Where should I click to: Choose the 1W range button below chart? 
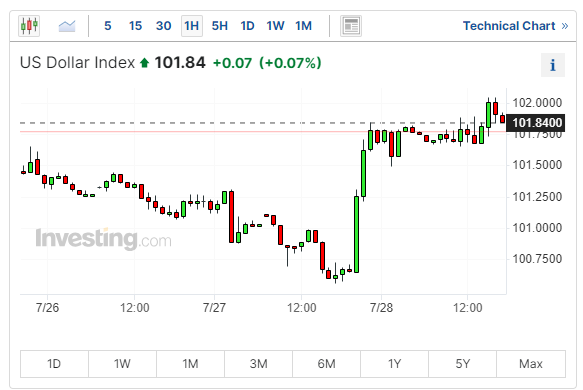pos(122,364)
